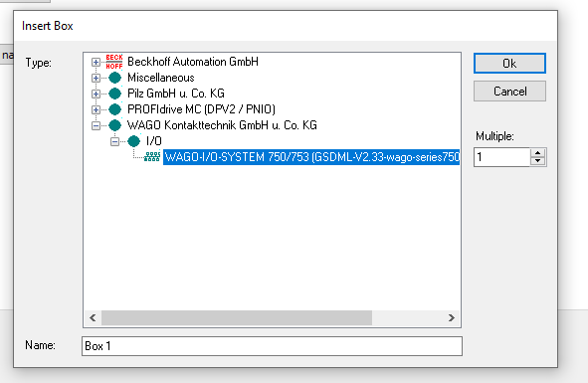Expand the Pilz GmbH u. Co. KG node
The image size is (588, 383).
96,94
